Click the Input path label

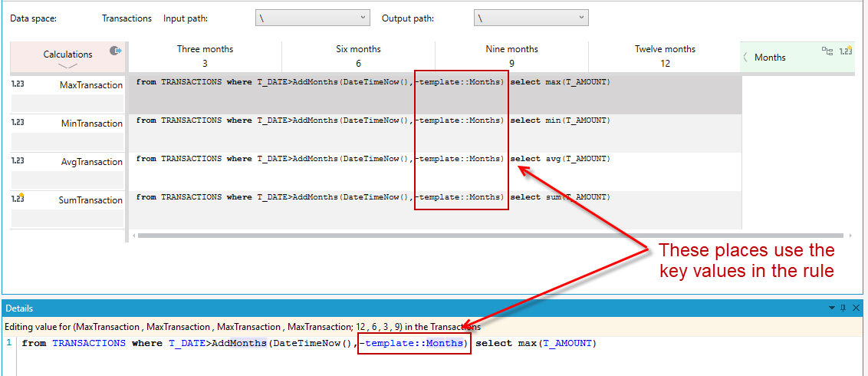[x=187, y=18]
